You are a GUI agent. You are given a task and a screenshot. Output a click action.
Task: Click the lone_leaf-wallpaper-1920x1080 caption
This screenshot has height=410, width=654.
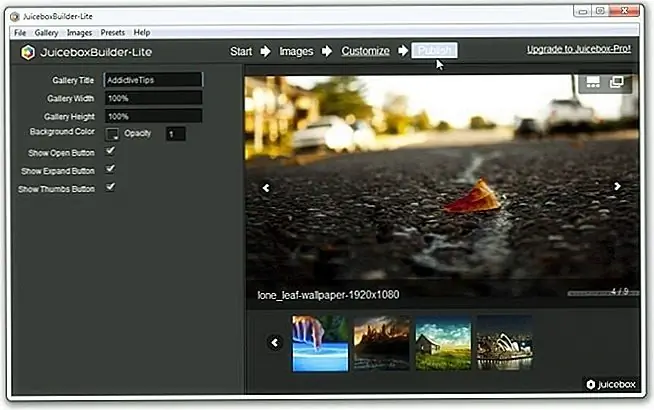pos(328,295)
